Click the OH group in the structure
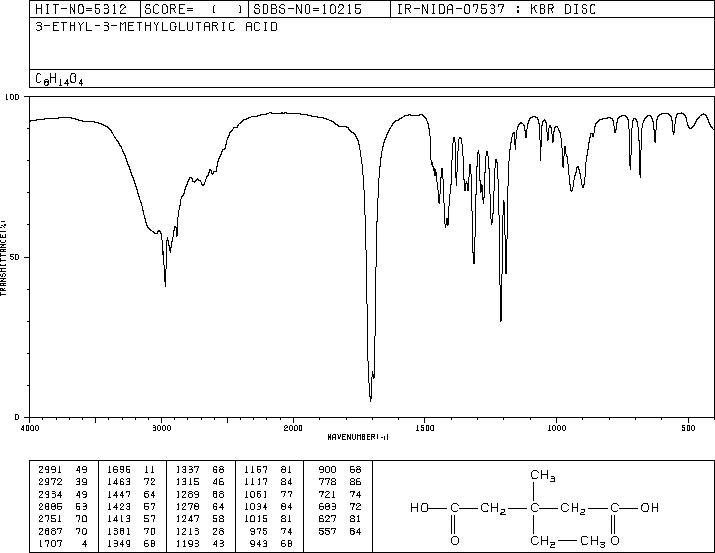This screenshot has width=715, height=553. click(649, 507)
